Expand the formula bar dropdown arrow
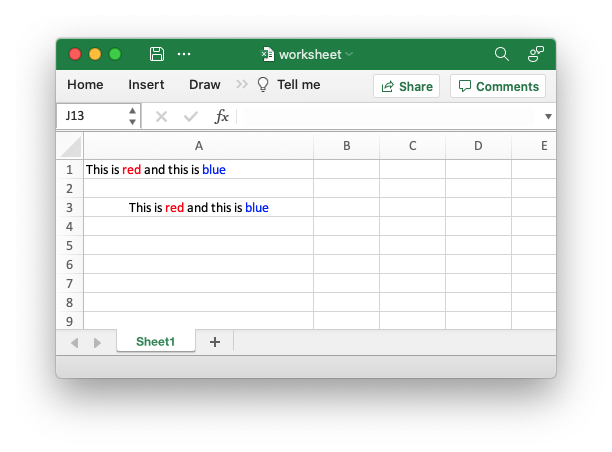Viewport: 612px width, 452px height. pyautogui.click(x=547, y=116)
